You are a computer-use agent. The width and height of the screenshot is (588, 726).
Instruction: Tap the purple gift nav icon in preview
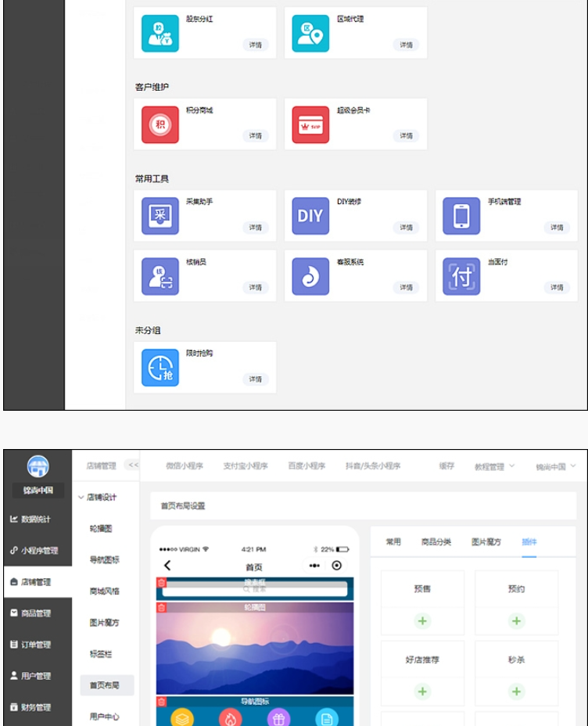[x=278, y=717]
